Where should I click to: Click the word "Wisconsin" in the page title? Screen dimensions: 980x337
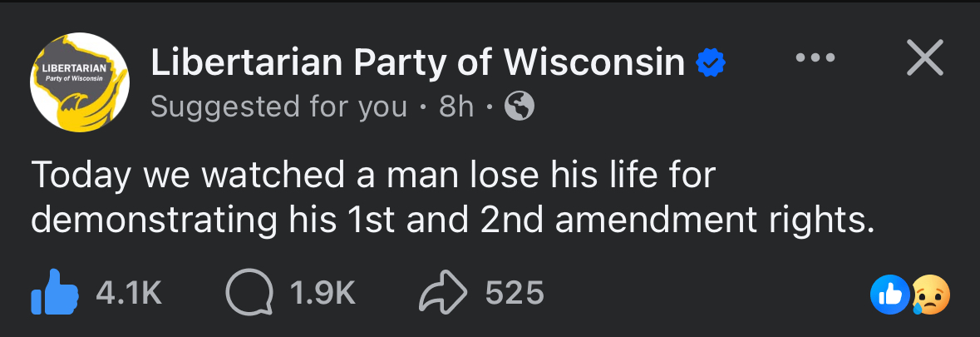594,62
